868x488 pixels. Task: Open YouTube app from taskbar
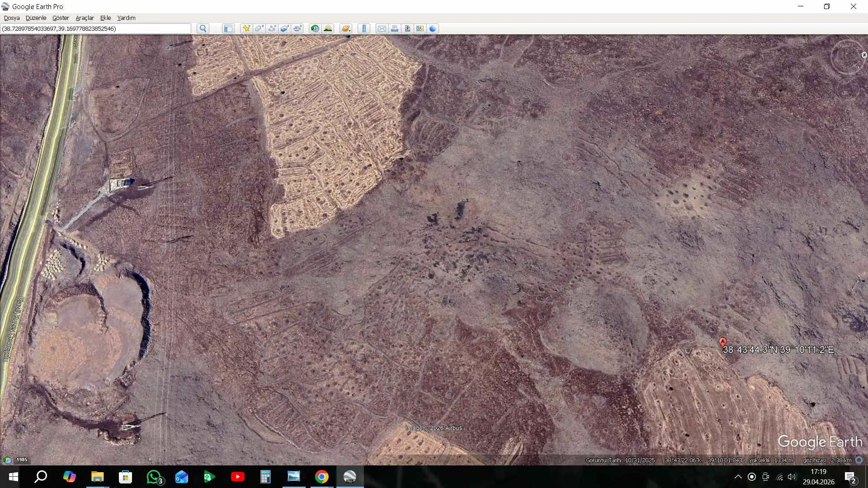[x=238, y=477]
